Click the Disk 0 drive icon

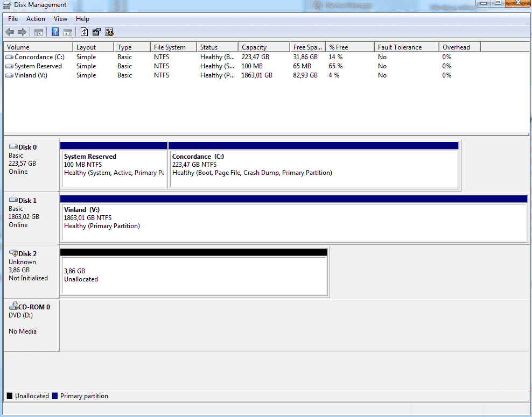point(13,146)
